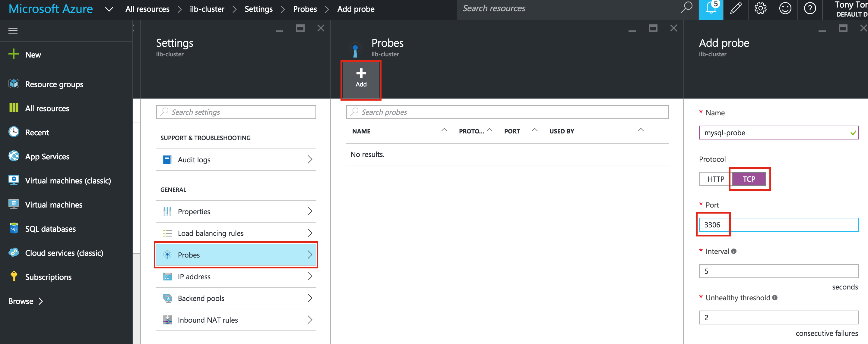Click the Interval field with 5
This screenshot has width=868, height=344.
click(779, 271)
